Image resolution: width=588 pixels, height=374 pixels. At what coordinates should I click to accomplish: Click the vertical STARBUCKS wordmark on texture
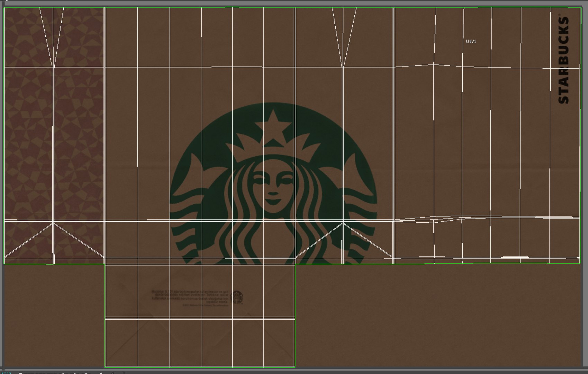tap(564, 60)
